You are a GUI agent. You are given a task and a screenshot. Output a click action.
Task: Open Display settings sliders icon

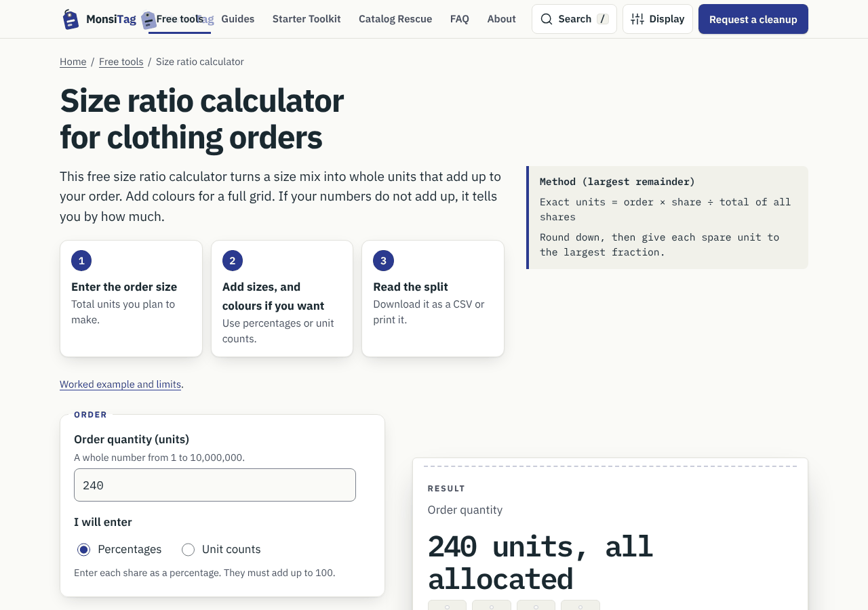(x=637, y=19)
